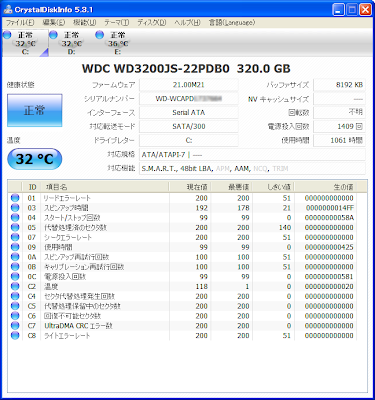Image resolution: width=375 pixels, height=400 pixels.
Task: Click raw value 0000000014FF
Action: click(330, 208)
